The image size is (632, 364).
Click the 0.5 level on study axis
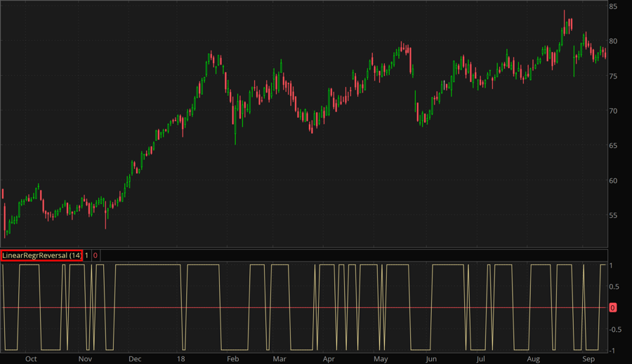(x=614, y=287)
